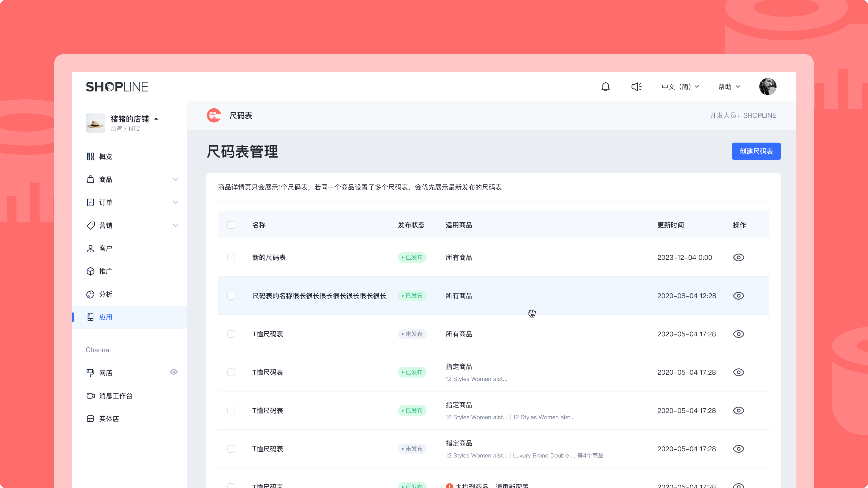The width and height of the screenshot is (868, 488).
Task: Open the 中文（简）language dropdown
Action: [x=680, y=87]
